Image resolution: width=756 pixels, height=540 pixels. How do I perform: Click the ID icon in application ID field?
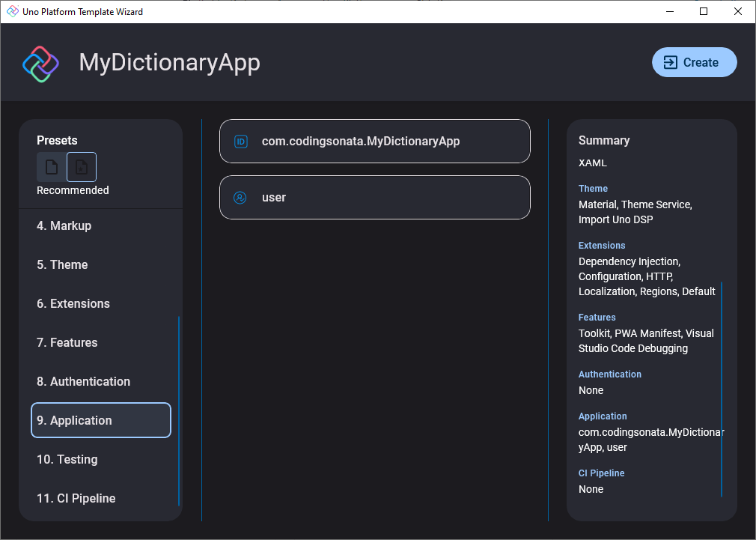point(240,142)
